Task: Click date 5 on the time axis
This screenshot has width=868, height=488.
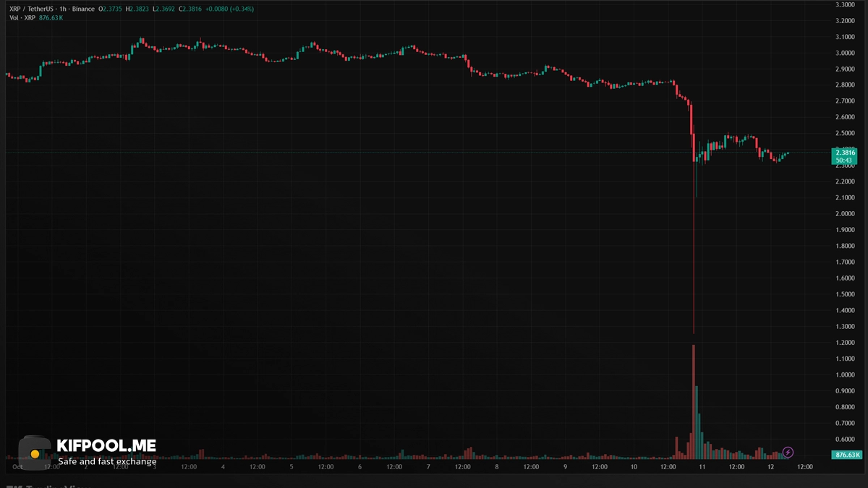Action: 292,467
